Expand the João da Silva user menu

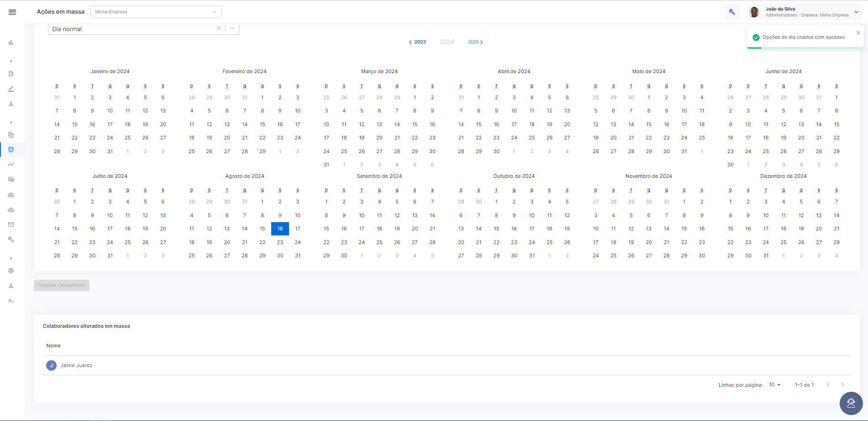click(x=856, y=12)
